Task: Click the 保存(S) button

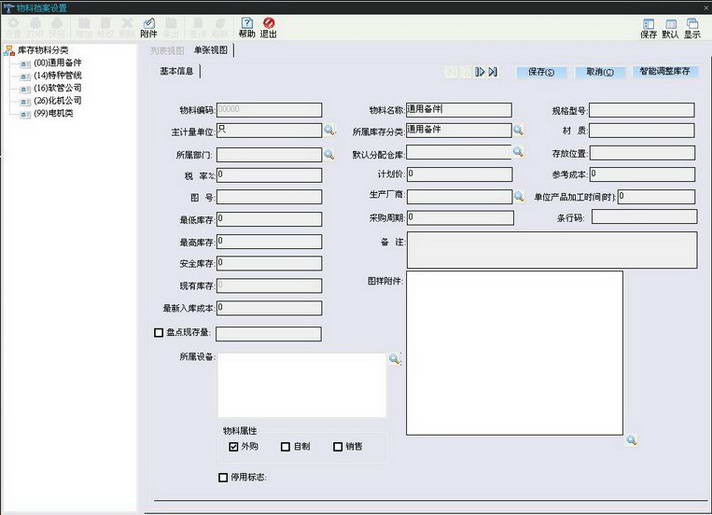Action: pyautogui.click(x=541, y=72)
